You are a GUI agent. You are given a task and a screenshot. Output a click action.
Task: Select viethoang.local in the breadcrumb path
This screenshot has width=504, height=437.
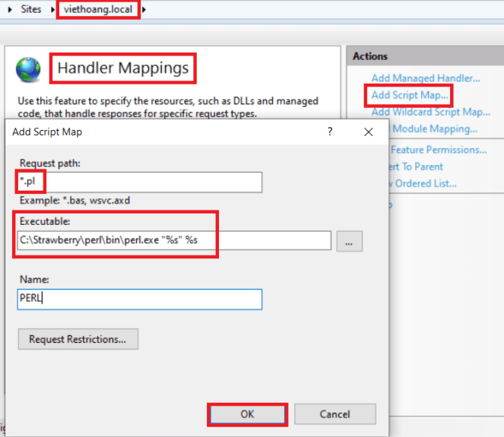(99, 10)
